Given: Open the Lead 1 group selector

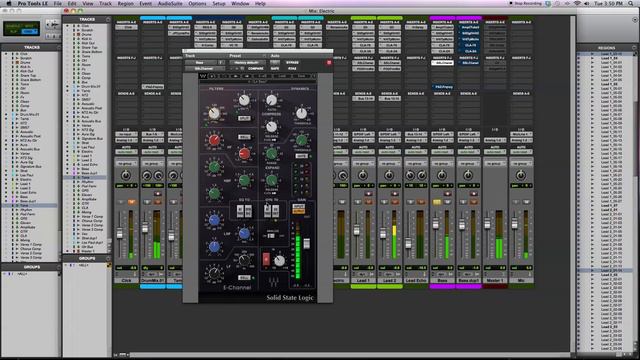Looking at the screenshot, I should pos(362,163).
